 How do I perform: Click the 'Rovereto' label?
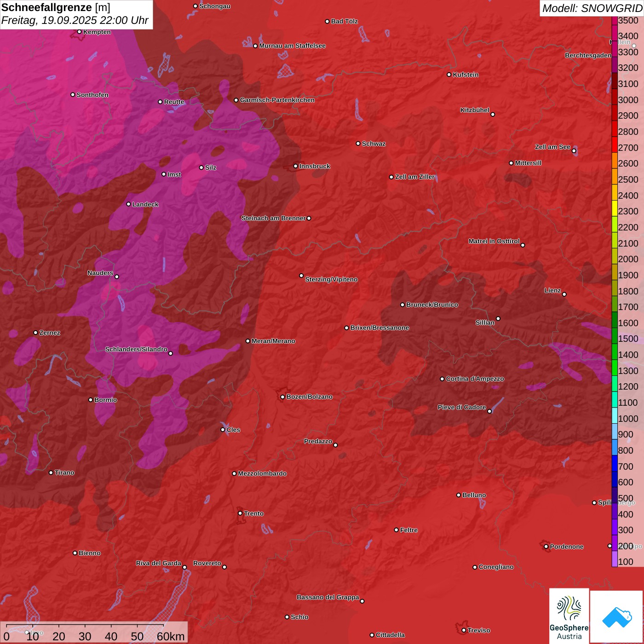coord(207,563)
